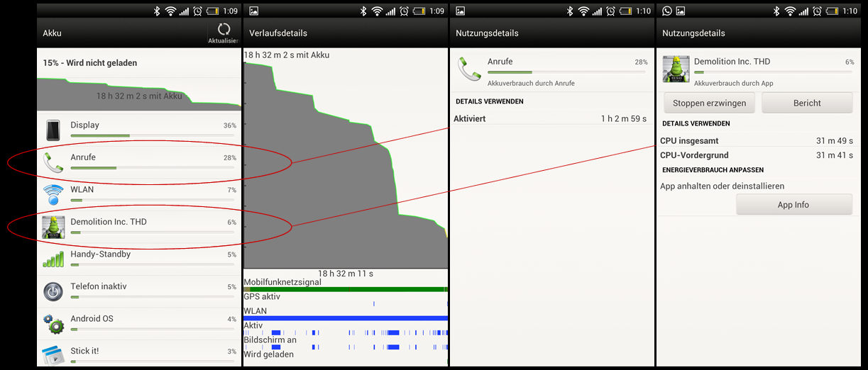Open the WLAN wifi icon entry
Viewport: 868px width, 370px height.
click(x=53, y=195)
